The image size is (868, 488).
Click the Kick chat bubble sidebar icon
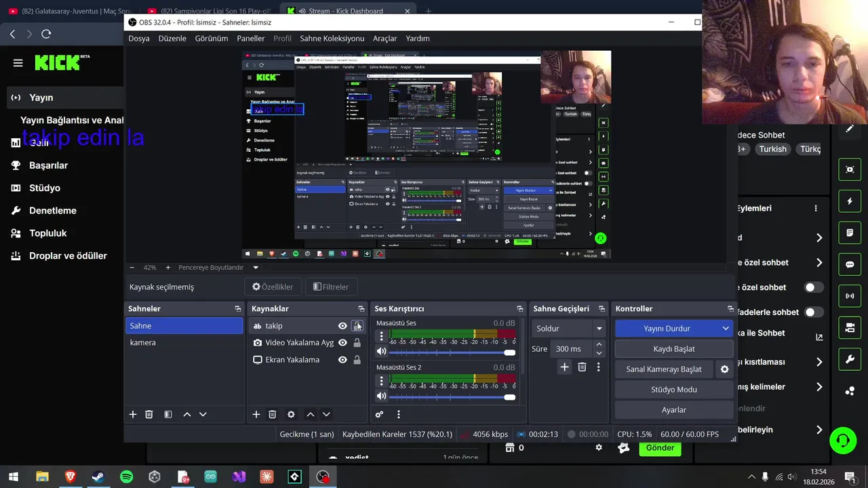850,264
